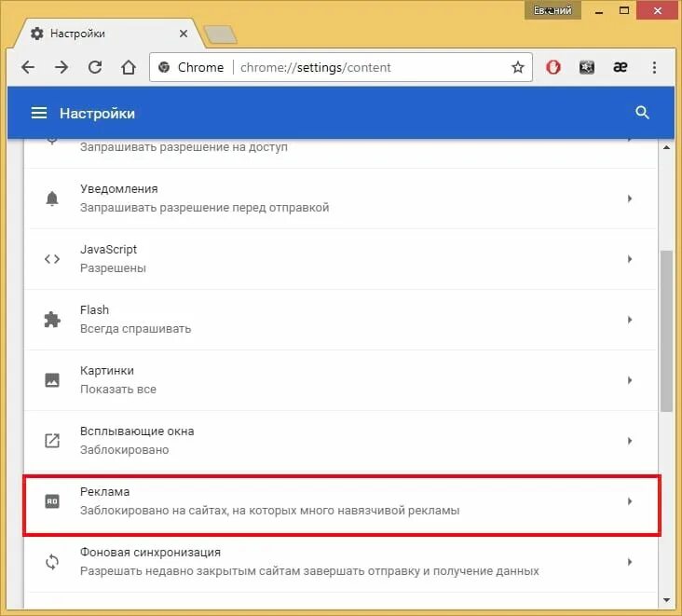Click the Фоновая синхронизация sync icon

pos(52,562)
